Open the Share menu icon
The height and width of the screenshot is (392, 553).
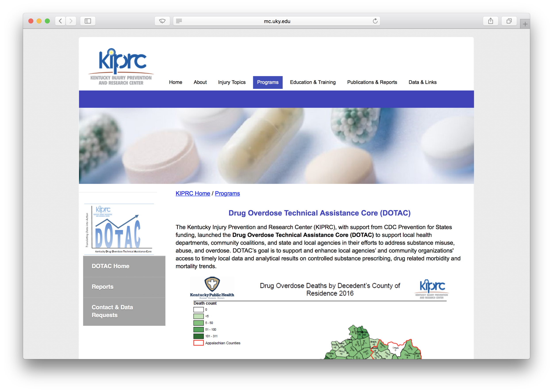(x=490, y=21)
